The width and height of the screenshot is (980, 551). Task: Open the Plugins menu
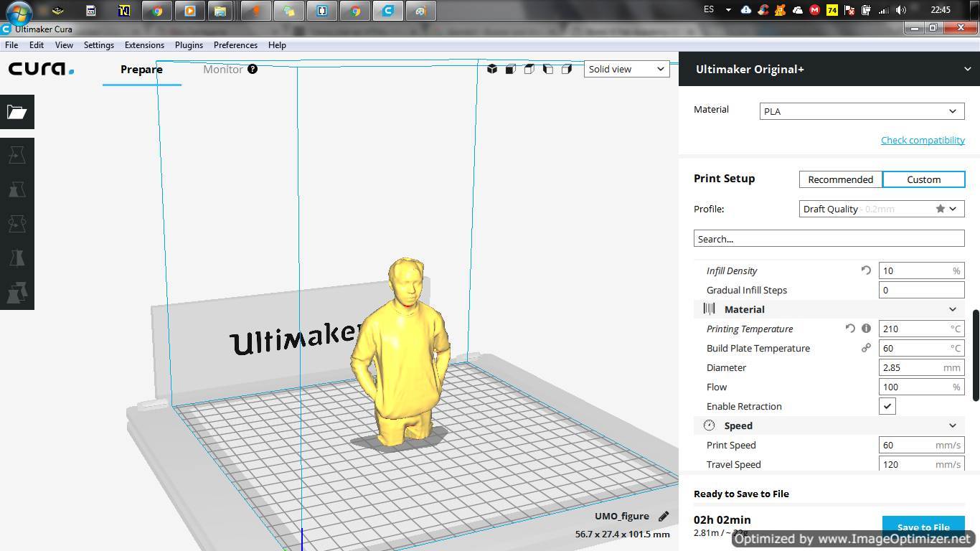(189, 44)
